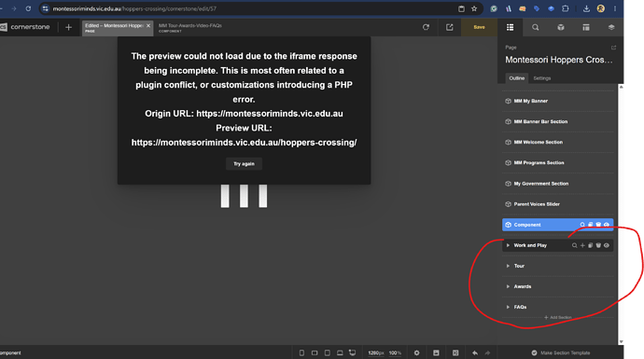Switch preview to the desktop base breakpoint
Screen dimensions: 644x359
point(353,352)
